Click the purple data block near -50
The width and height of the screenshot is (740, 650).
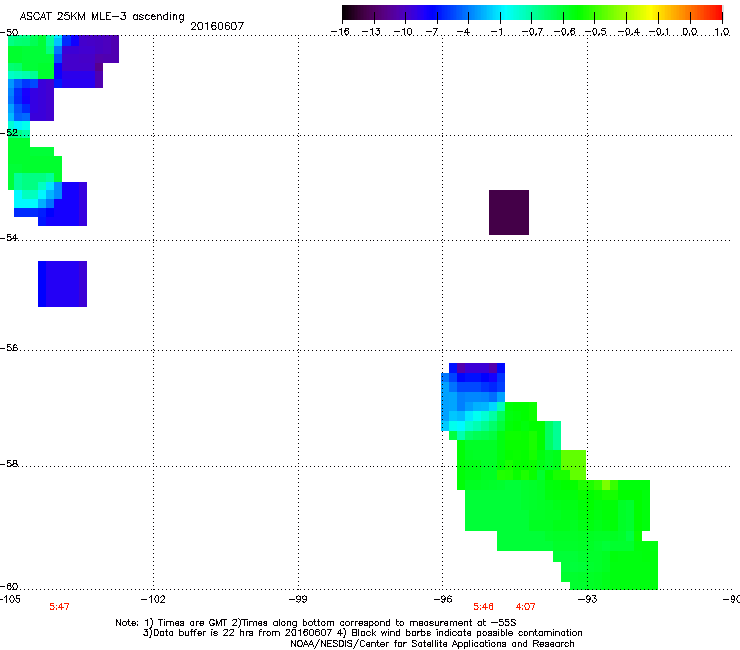click(x=87, y=59)
